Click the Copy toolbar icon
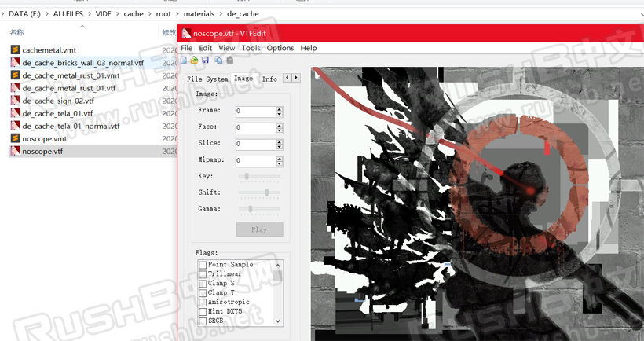This screenshot has width=644, height=341. pyautogui.click(x=218, y=60)
